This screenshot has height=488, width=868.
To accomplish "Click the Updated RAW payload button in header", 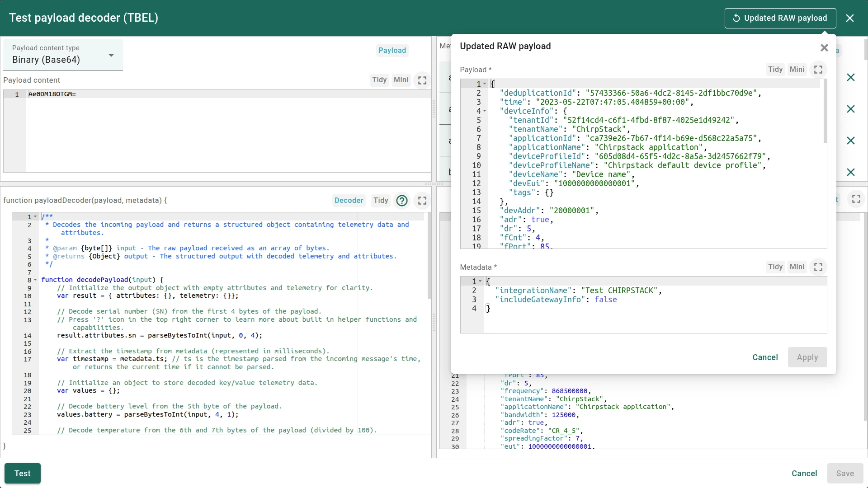I will pos(780,18).
